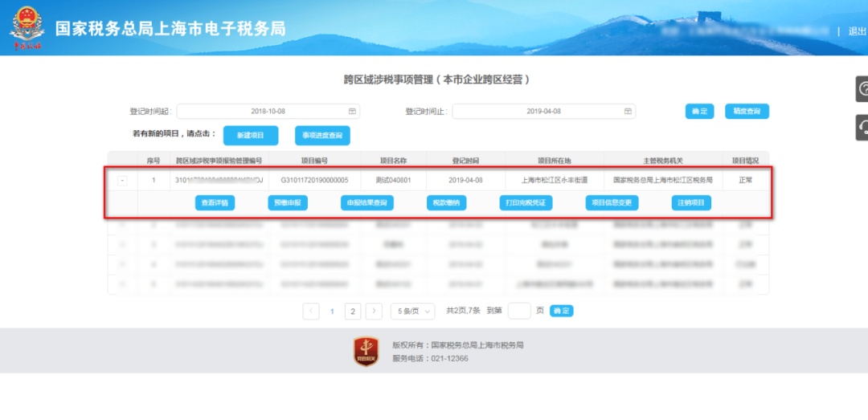Click the red shield badge in footer
The height and width of the screenshot is (420, 868).
coord(366,351)
